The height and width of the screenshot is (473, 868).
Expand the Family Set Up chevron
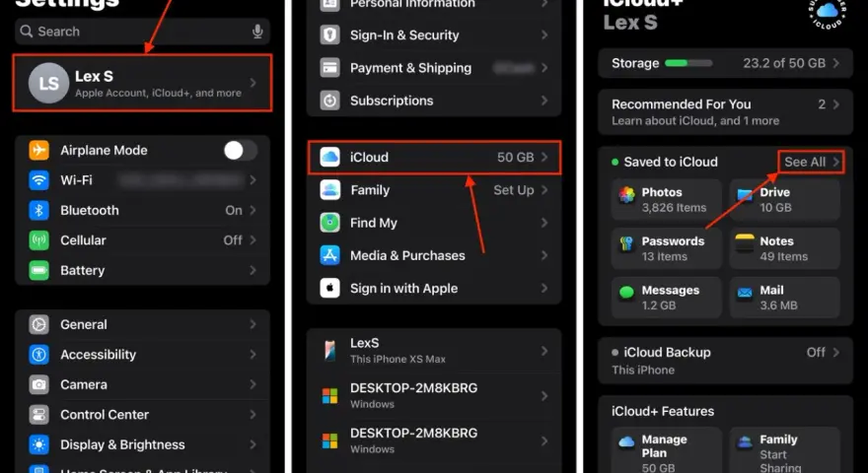click(x=544, y=190)
